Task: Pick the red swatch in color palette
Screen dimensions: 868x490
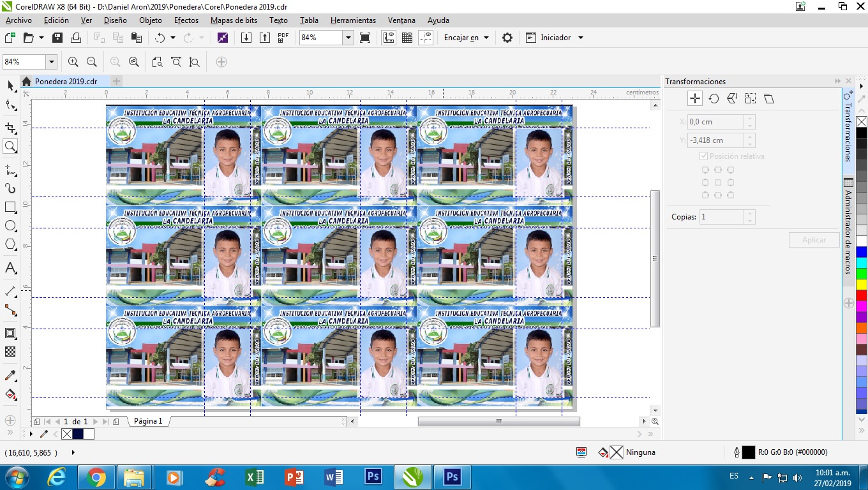Action: tap(862, 295)
